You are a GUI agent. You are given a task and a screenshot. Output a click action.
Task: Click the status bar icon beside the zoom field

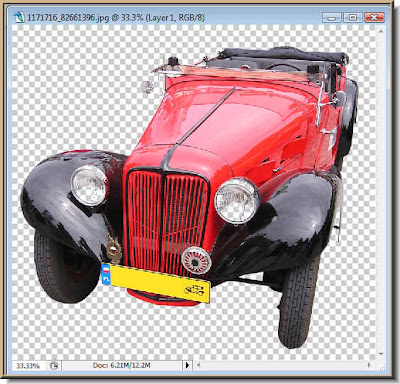pos(54,366)
